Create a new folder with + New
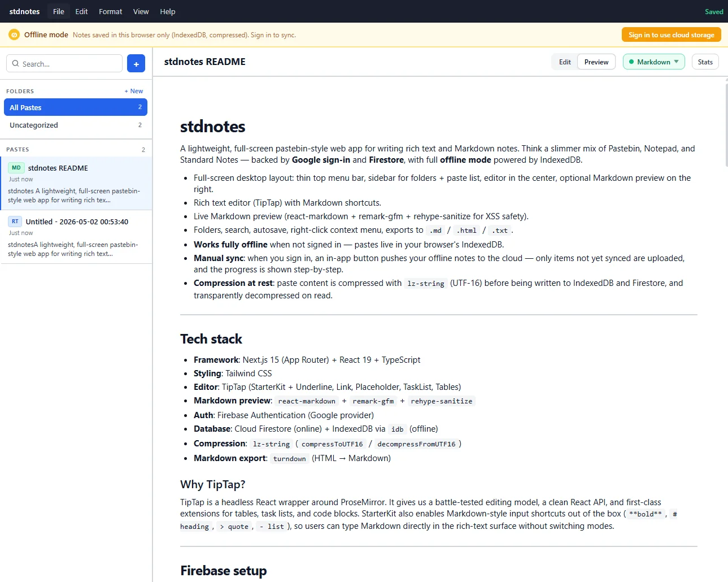This screenshot has width=728, height=582. 134,91
